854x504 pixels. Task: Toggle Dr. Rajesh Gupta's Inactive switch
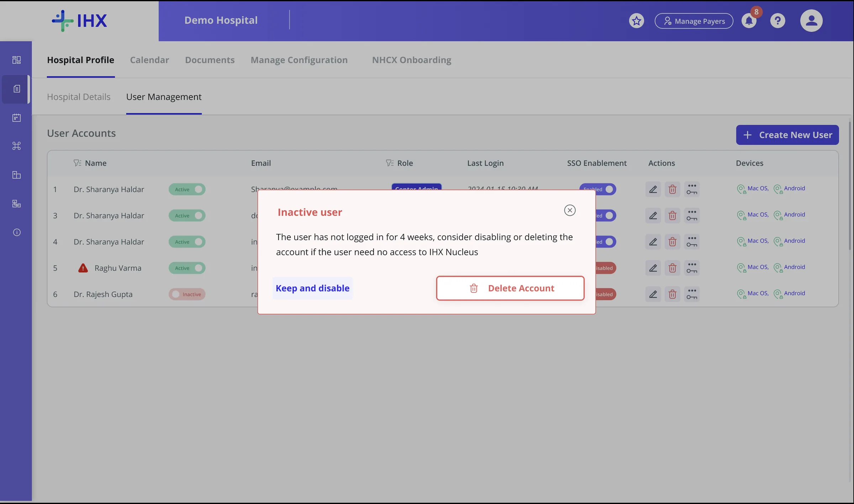[187, 295]
